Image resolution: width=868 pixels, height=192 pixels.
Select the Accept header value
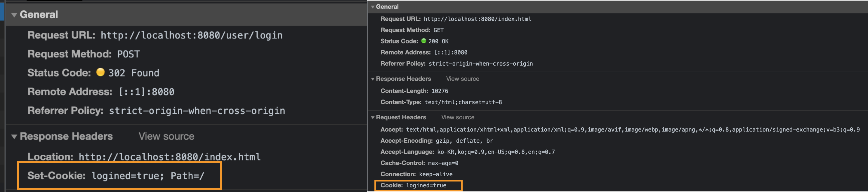633,129
